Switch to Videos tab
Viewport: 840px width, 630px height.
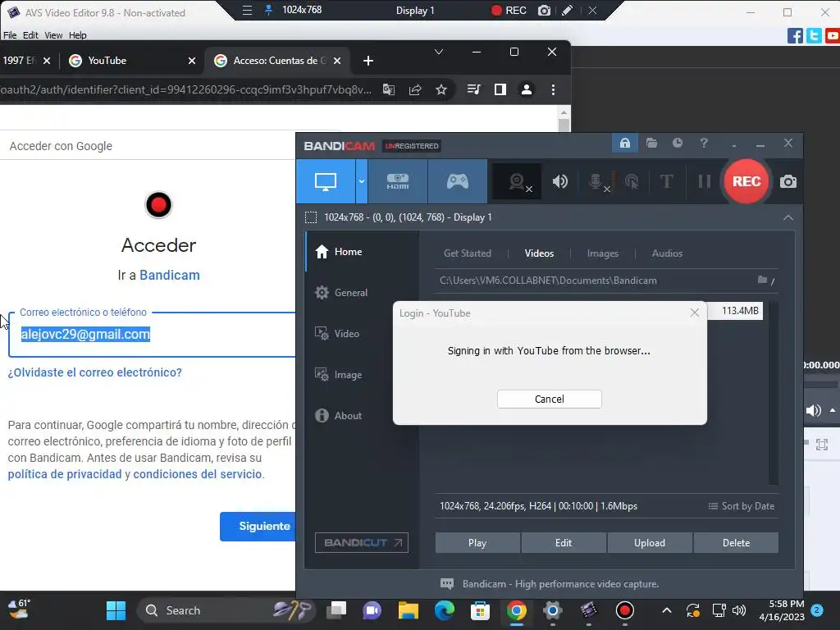tap(539, 253)
